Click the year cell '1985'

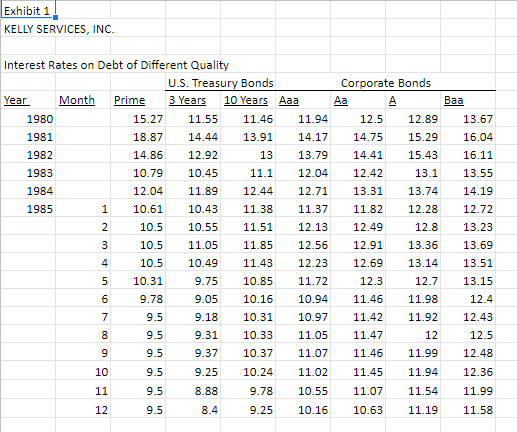(28, 209)
